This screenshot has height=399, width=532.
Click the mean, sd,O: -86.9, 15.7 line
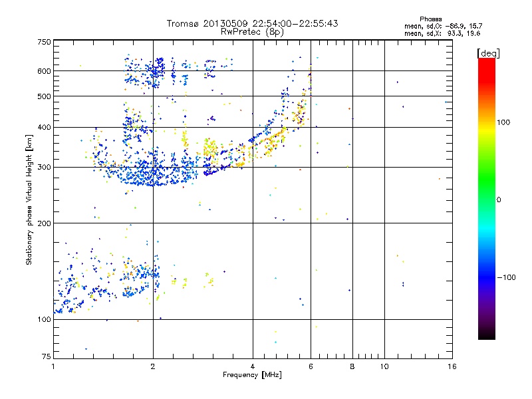point(443,26)
